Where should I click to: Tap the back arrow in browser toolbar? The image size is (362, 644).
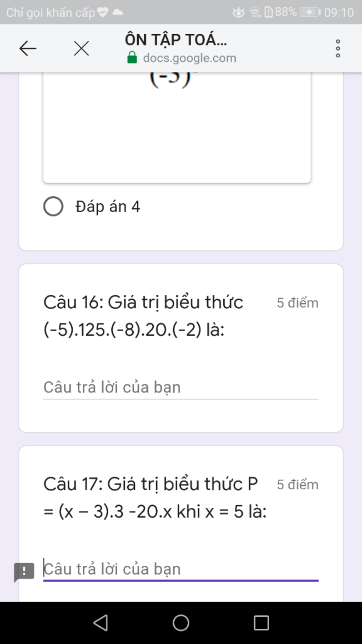(x=28, y=48)
